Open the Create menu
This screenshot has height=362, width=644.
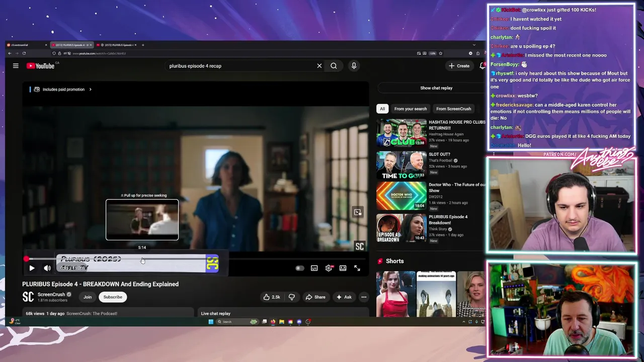tap(459, 66)
